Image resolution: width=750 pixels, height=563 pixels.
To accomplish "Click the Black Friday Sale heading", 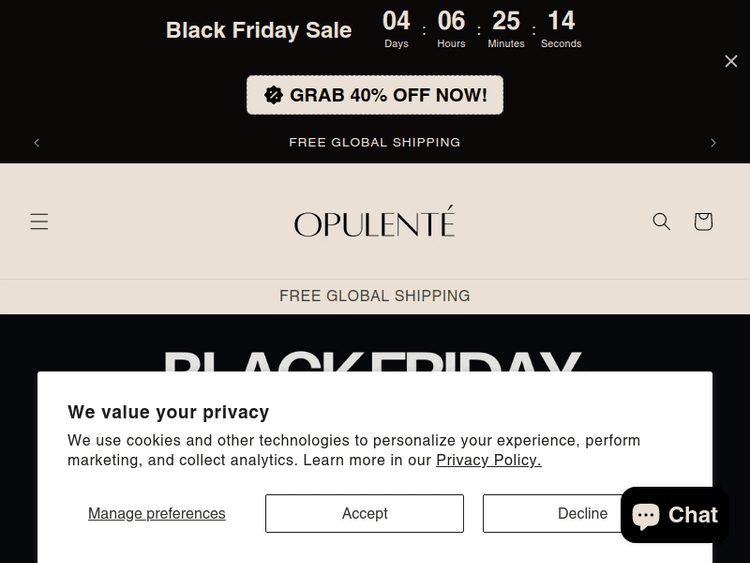I will coord(258,30).
